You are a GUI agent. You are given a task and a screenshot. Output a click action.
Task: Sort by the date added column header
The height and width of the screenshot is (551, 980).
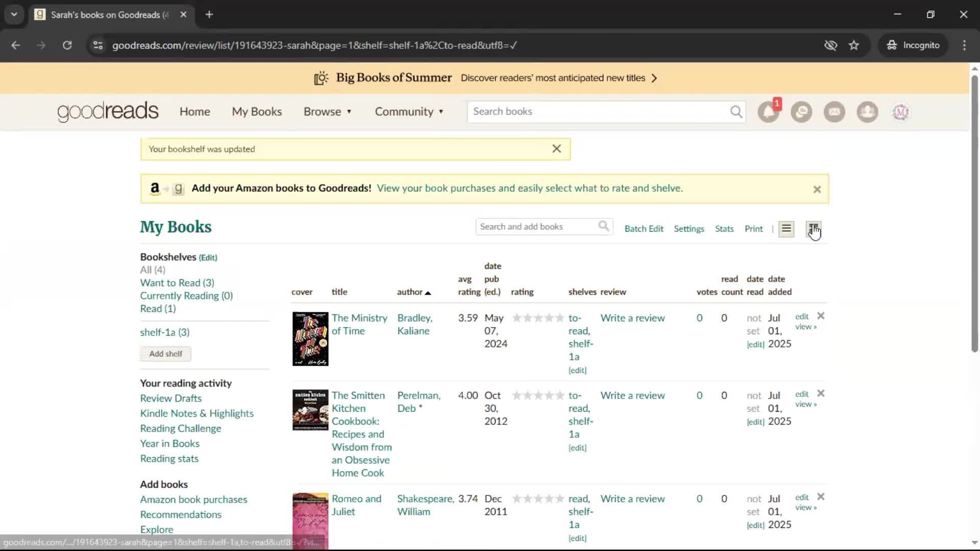point(779,285)
